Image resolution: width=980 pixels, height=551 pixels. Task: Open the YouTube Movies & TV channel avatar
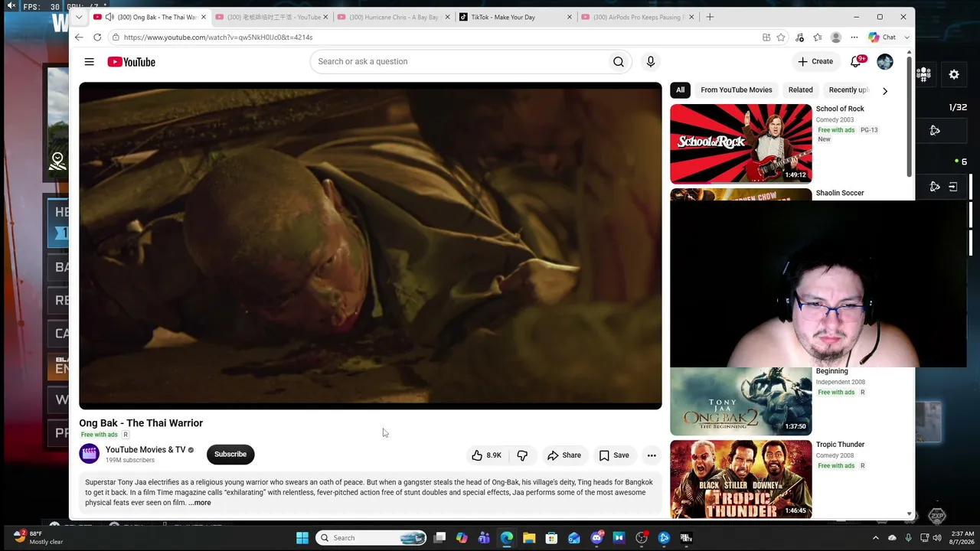click(x=90, y=454)
